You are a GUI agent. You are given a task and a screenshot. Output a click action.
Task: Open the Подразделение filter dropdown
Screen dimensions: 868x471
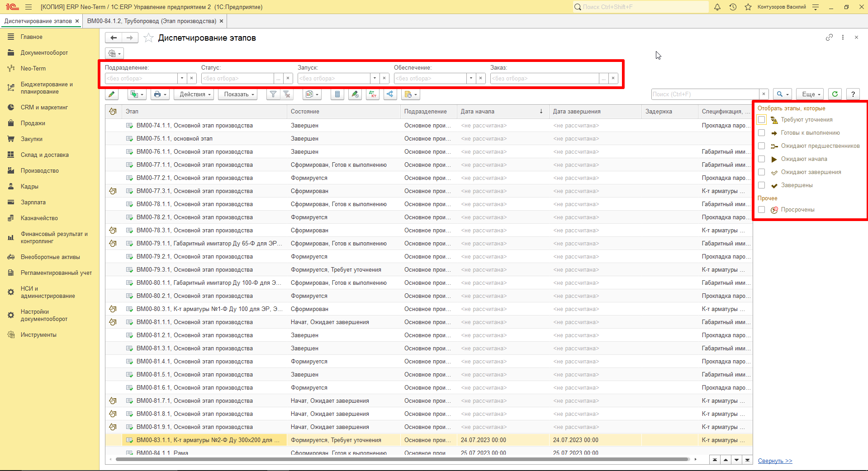pyautogui.click(x=182, y=78)
